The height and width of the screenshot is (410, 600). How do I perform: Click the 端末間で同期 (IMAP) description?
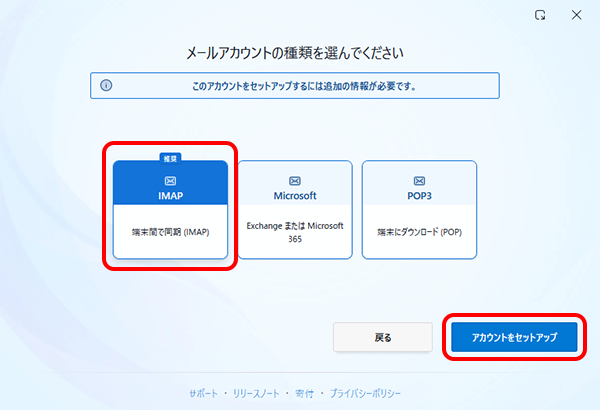point(170,232)
